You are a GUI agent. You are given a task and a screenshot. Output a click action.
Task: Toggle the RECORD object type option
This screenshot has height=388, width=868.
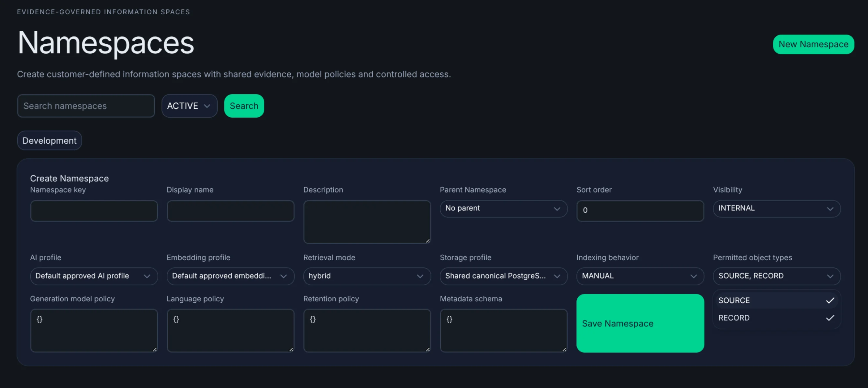pos(776,318)
